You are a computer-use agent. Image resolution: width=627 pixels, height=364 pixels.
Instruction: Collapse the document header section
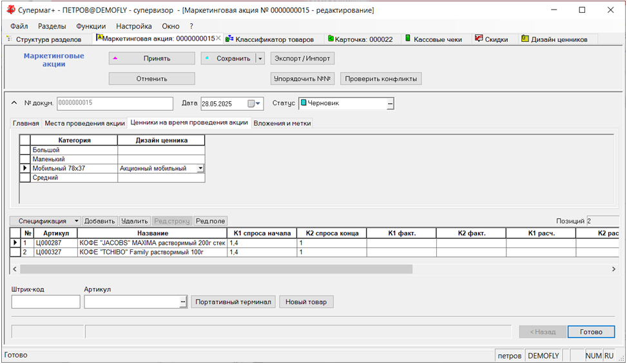[x=15, y=103]
